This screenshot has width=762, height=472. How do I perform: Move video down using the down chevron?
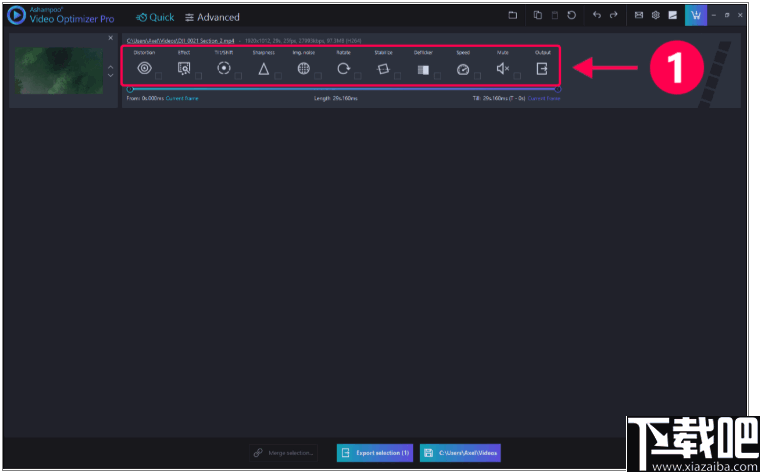[x=110, y=75]
